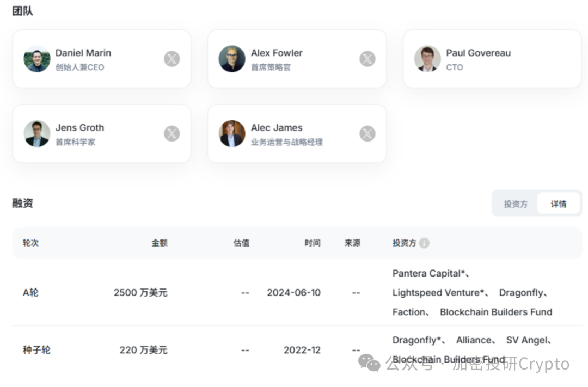Open the SV Angel investor link

[526, 340]
